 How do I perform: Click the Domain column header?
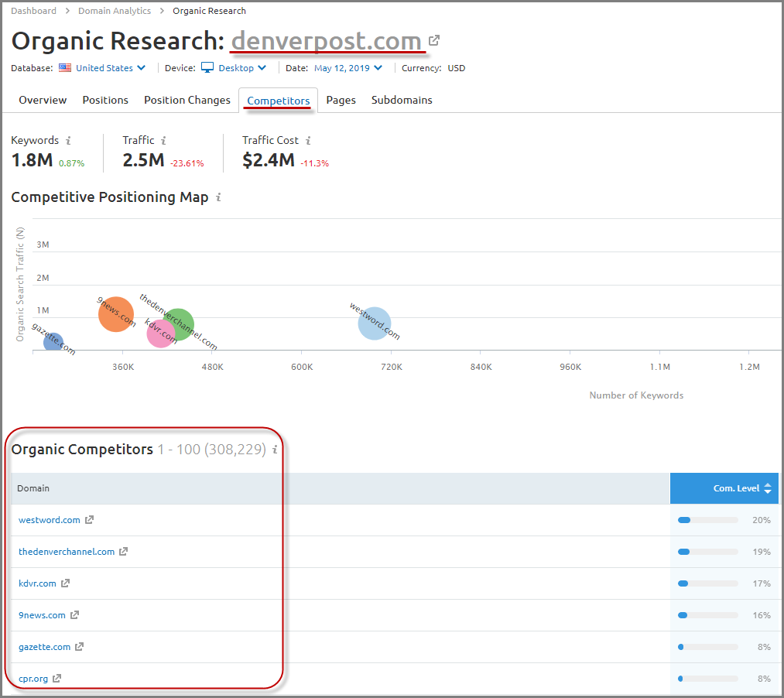point(33,488)
